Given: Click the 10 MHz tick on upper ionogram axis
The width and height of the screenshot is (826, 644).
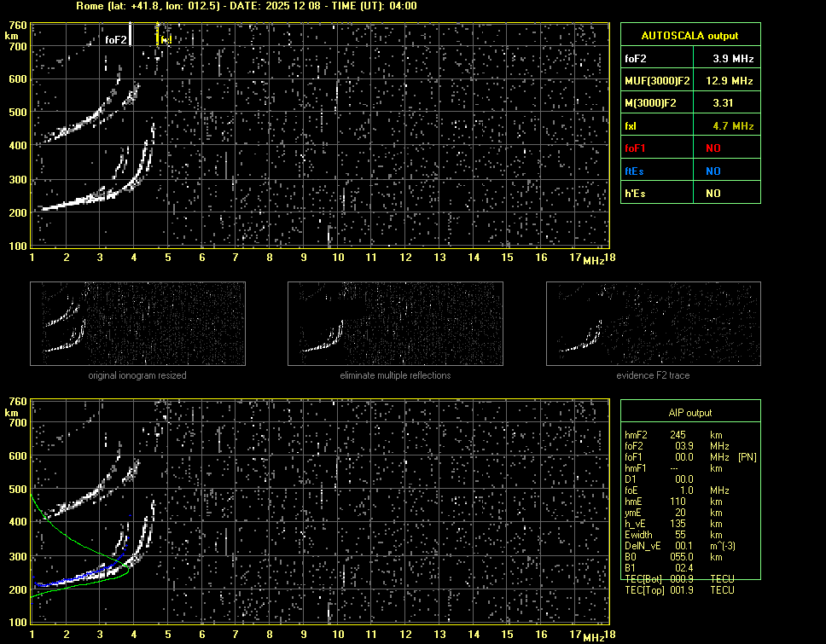Looking at the screenshot, I should (x=338, y=258).
